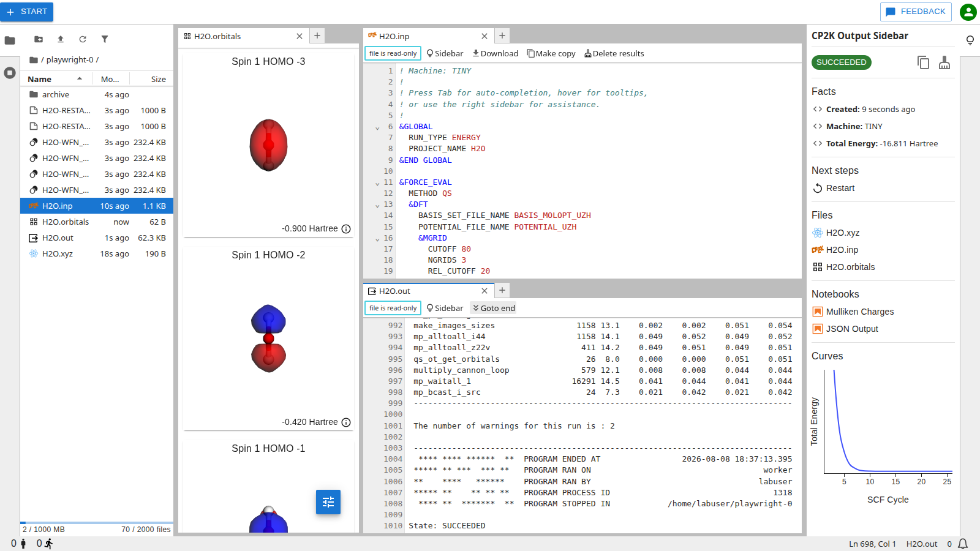Open the running sessions stop-circle icon
This screenshot has height=551, width=980.
(x=10, y=73)
